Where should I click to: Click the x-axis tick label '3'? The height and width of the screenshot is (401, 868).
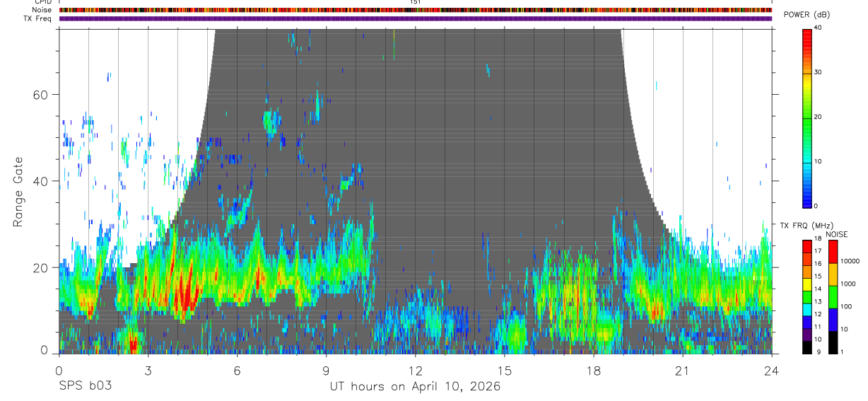[x=148, y=371]
